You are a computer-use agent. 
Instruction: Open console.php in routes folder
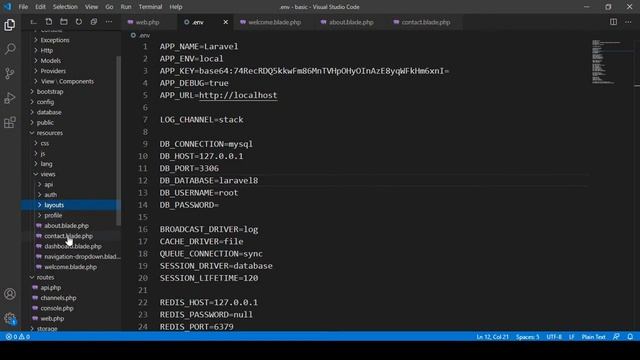pyautogui.click(x=57, y=308)
